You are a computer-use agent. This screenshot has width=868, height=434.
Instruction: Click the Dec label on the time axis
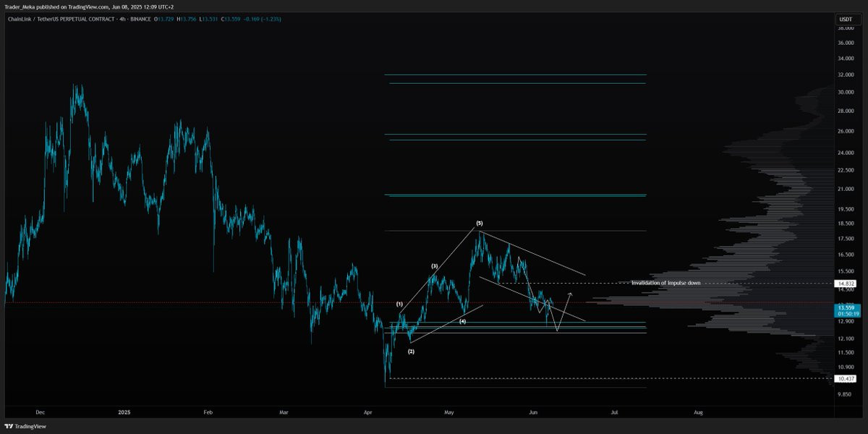pyautogui.click(x=40, y=412)
